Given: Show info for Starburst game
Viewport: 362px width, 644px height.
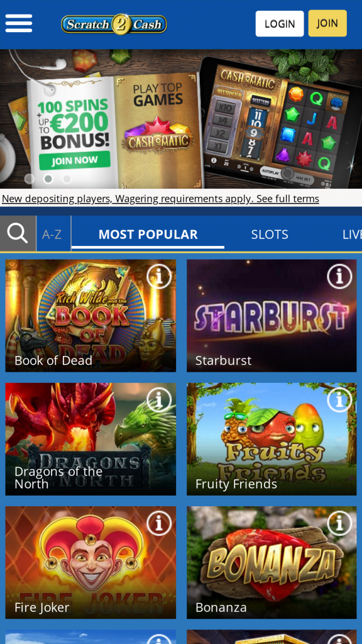Looking at the screenshot, I should click(340, 277).
